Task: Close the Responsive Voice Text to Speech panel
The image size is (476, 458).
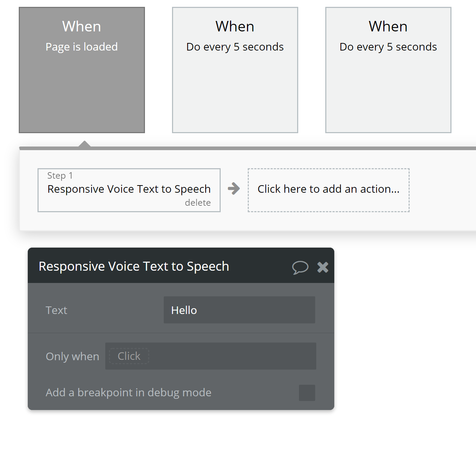Action: coord(323,267)
